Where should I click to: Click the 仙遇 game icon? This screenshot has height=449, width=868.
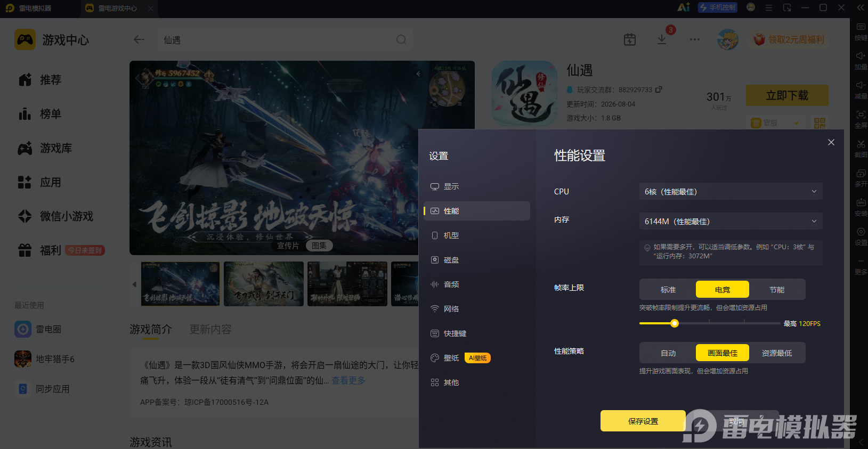coord(524,94)
